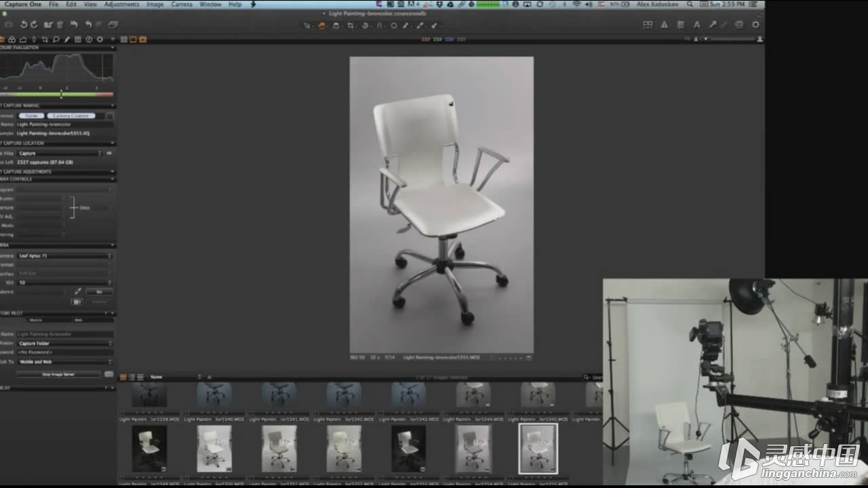The width and height of the screenshot is (868, 488).
Task: Select the crop cursor tool
Action: coord(351,25)
